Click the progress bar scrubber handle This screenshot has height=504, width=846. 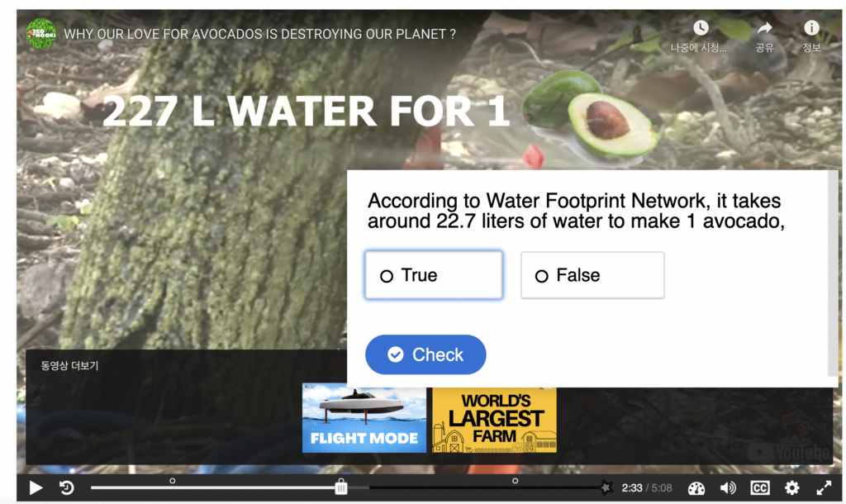[341, 487]
